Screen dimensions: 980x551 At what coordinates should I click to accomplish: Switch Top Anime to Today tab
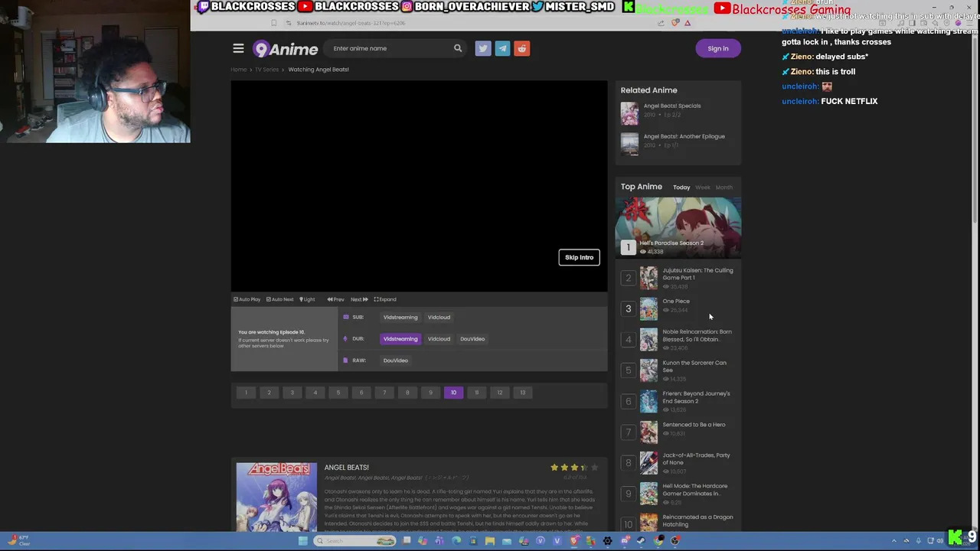click(681, 187)
